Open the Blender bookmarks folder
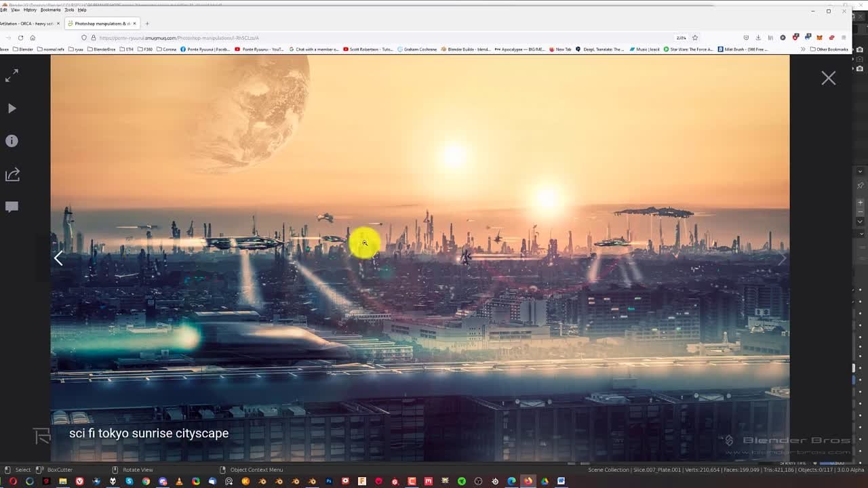 (x=22, y=49)
